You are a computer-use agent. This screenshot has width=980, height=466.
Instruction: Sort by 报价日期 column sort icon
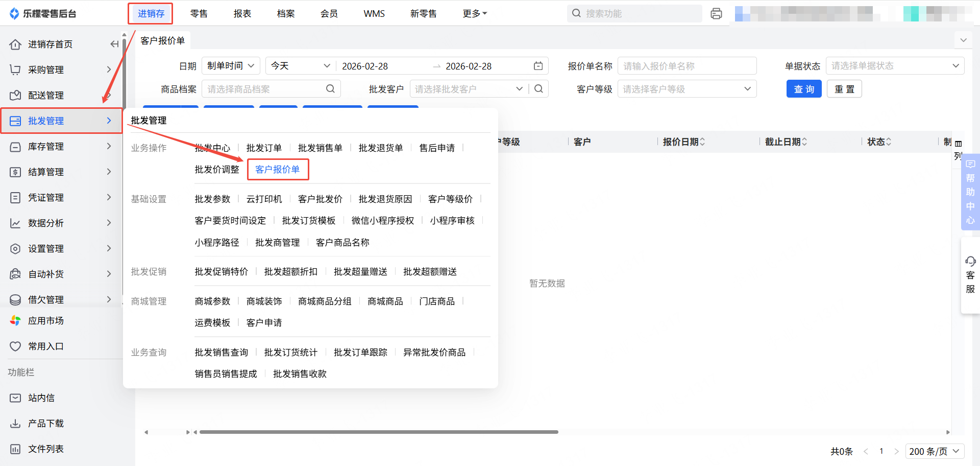click(x=702, y=142)
